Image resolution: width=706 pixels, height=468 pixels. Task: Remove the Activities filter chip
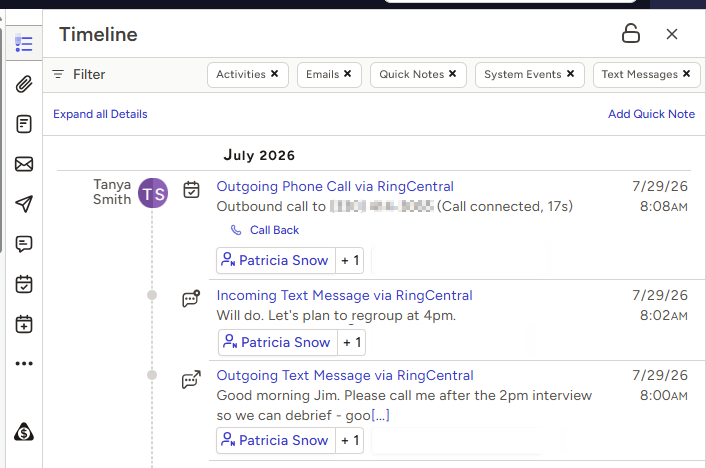pos(274,73)
